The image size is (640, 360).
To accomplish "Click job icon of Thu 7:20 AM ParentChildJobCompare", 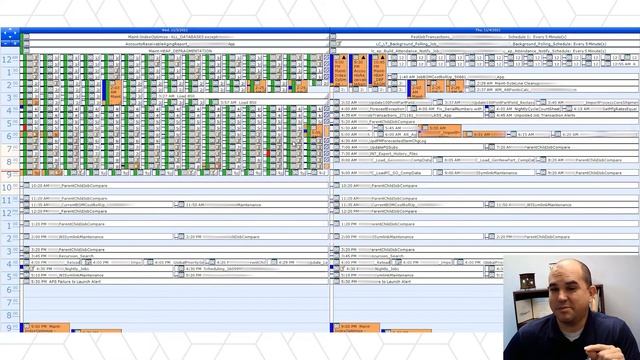I will pos(491,147).
